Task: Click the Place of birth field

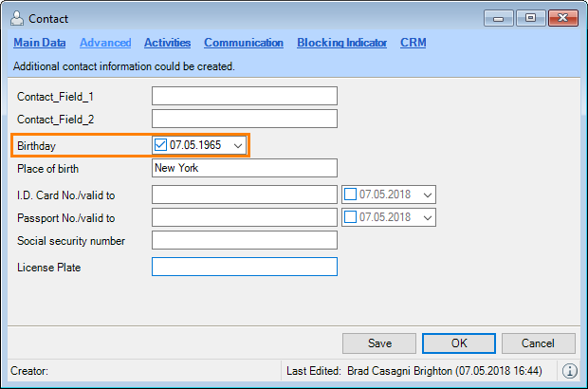Action: coord(245,168)
